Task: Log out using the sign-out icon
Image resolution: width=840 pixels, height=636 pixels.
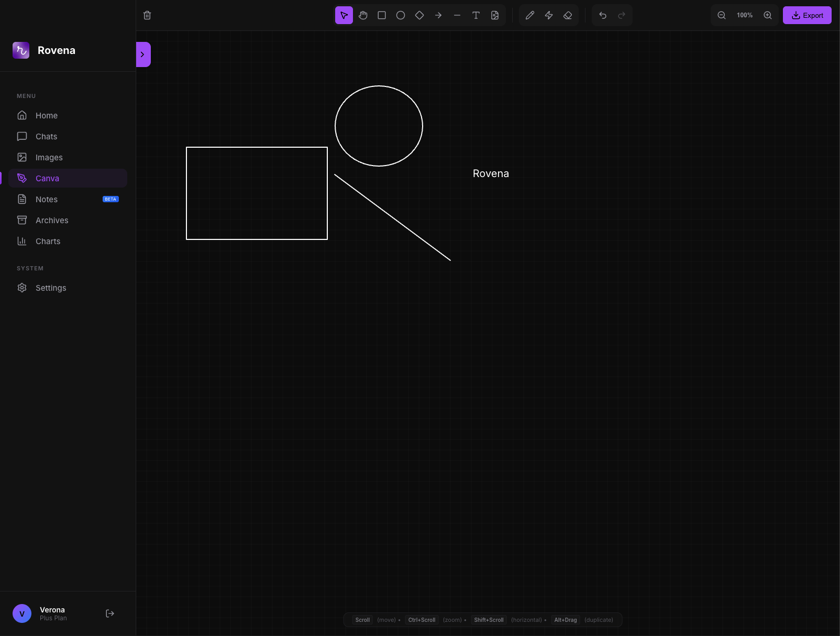Action: [110, 613]
